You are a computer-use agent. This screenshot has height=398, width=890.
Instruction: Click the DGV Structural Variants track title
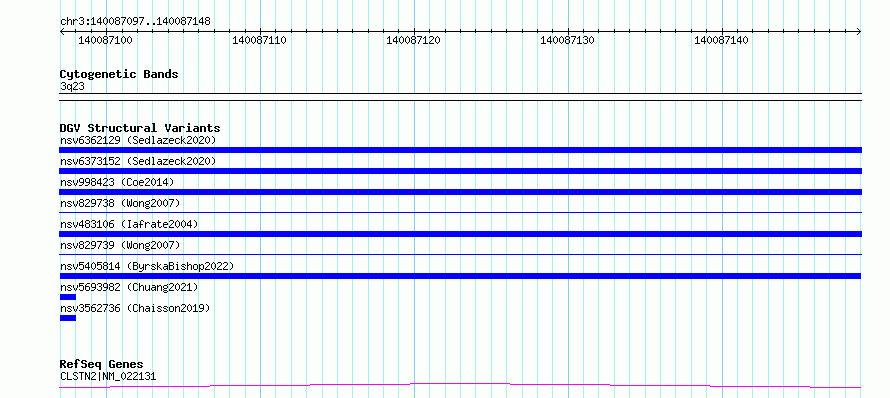tap(140, 128)
